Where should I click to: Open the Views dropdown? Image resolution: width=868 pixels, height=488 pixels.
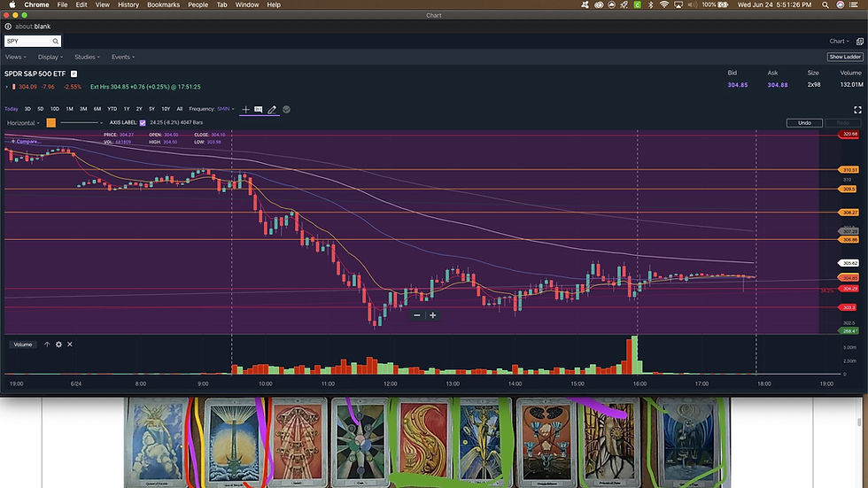tap(16, 57)
